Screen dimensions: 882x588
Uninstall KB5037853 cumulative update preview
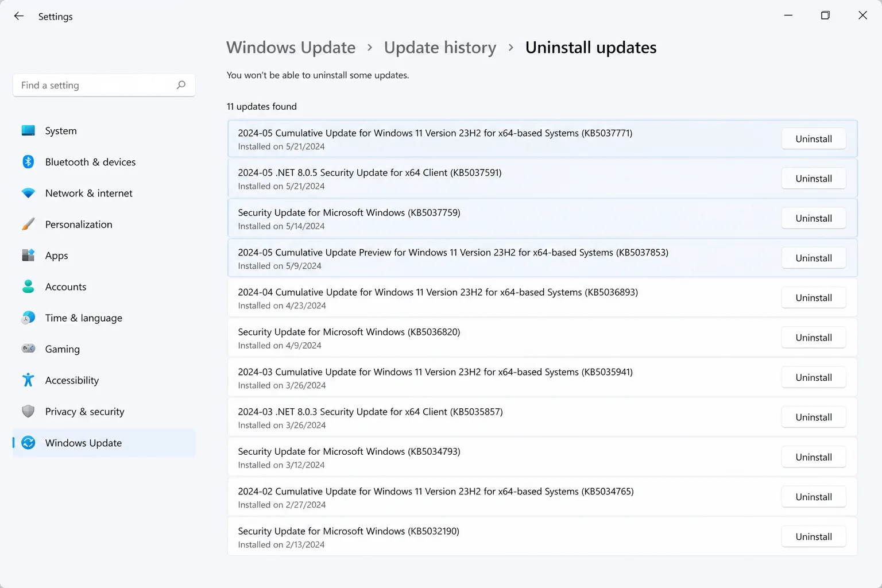pyautogui.click(x=813, y=258)
